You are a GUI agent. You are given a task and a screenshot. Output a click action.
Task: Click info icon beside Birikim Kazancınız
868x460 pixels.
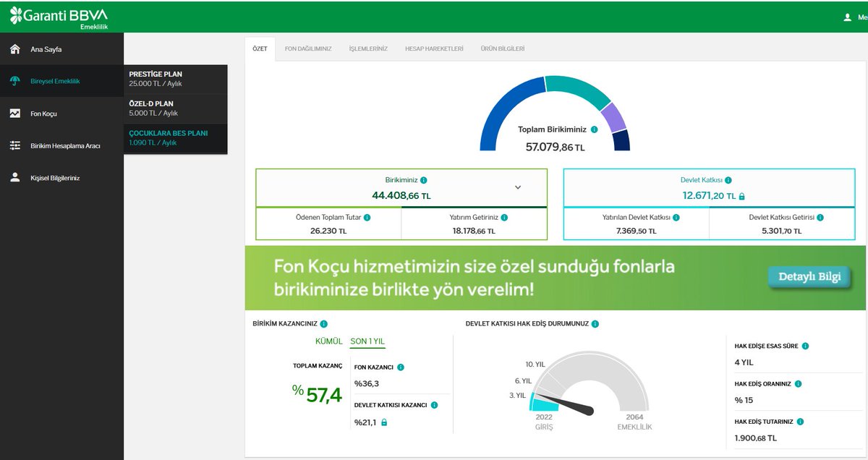pyautogui.click(x=323, y=324)
